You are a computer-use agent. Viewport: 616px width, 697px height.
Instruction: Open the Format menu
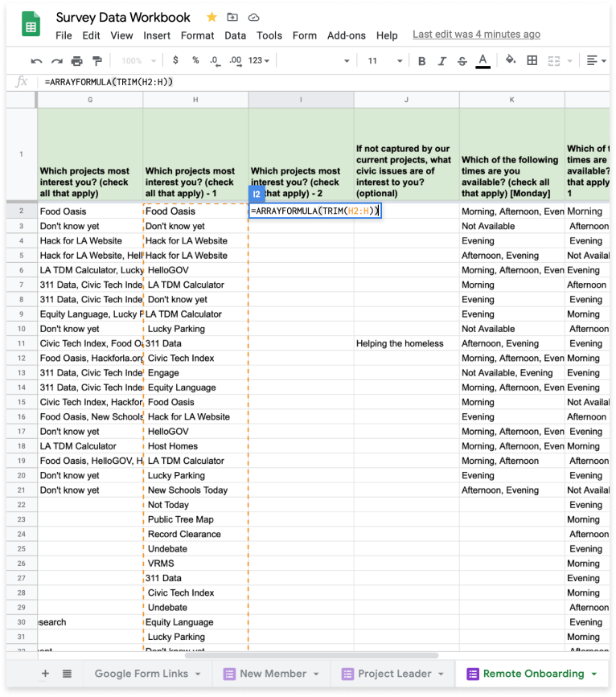(197, 35)
